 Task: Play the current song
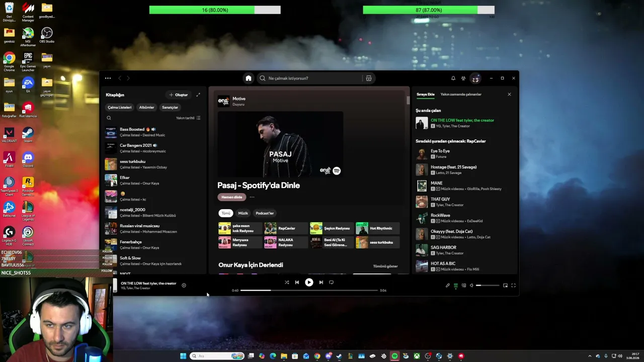tap(309, 283)
